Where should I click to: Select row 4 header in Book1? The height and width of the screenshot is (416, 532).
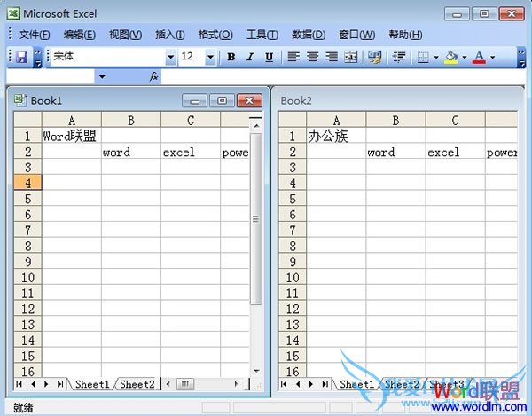pyautogui.click(x=27, y=184)
